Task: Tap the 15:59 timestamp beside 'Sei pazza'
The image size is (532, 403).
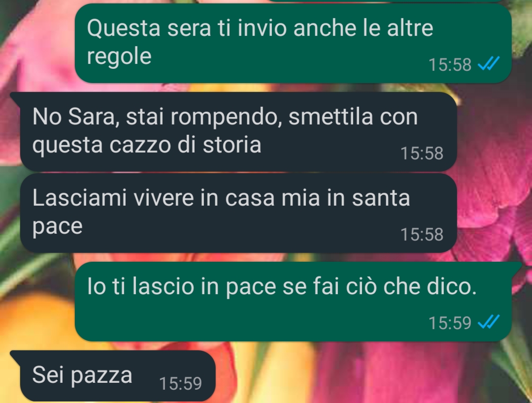Action: 180,384
